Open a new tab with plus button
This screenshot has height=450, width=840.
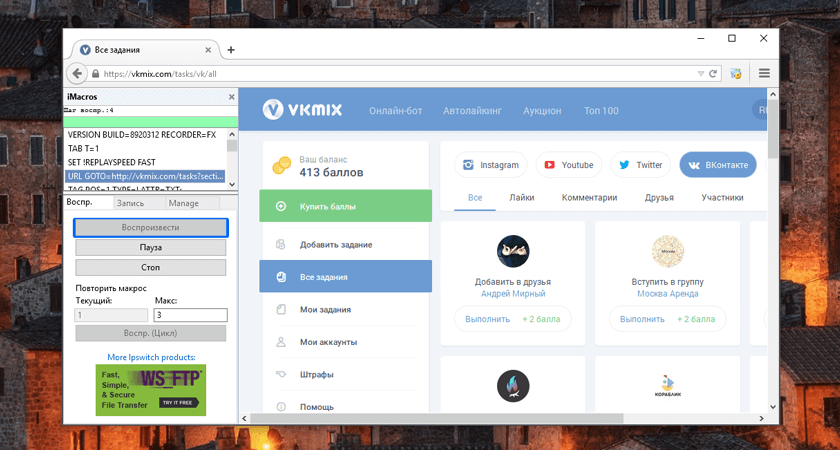coord(231,50)
